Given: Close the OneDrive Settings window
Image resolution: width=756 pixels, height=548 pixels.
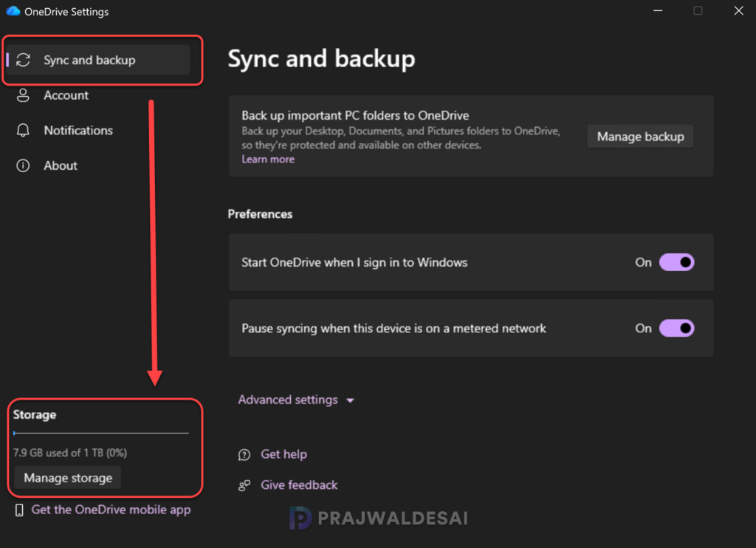Looking at the screenshot, I should (x=738, y=10).
